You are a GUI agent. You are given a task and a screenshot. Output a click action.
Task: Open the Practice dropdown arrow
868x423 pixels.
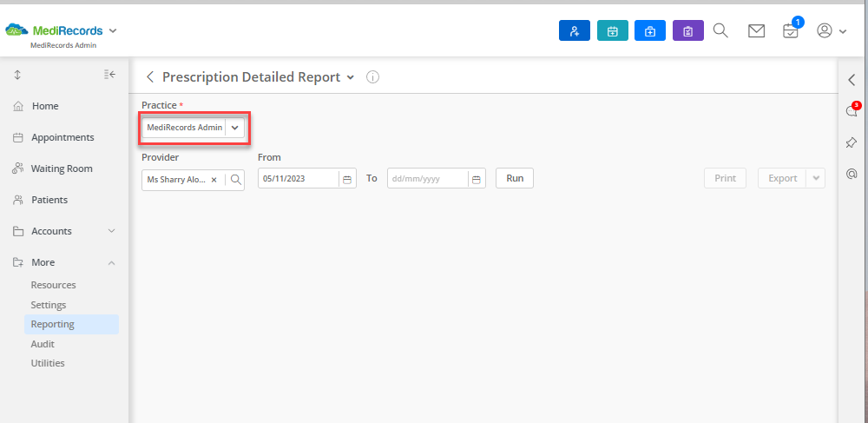234,128
